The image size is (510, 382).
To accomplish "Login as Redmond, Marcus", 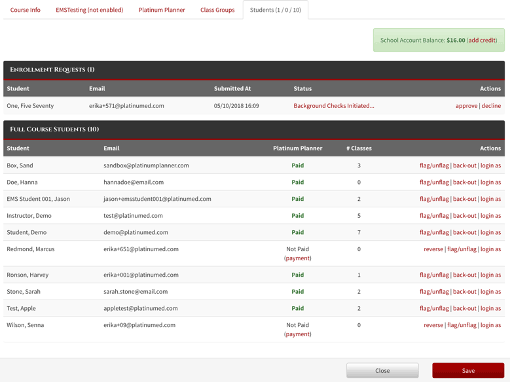I will (491, 249).
